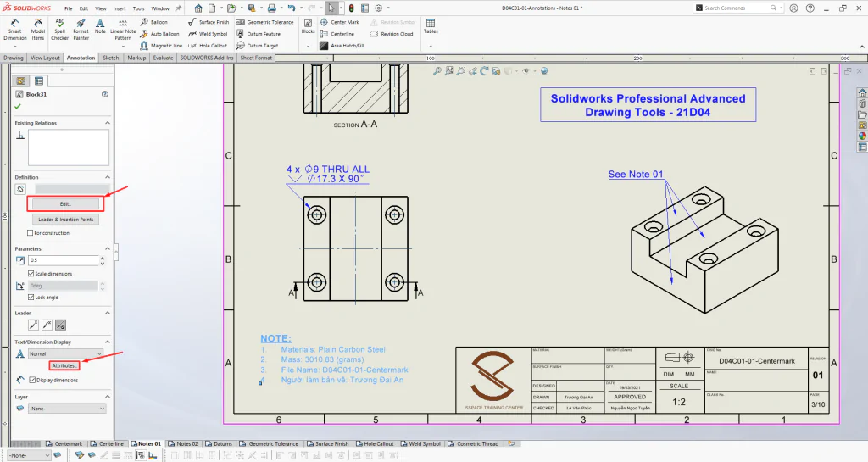
Task: Add a Balloon annotation
Action: 154,22
